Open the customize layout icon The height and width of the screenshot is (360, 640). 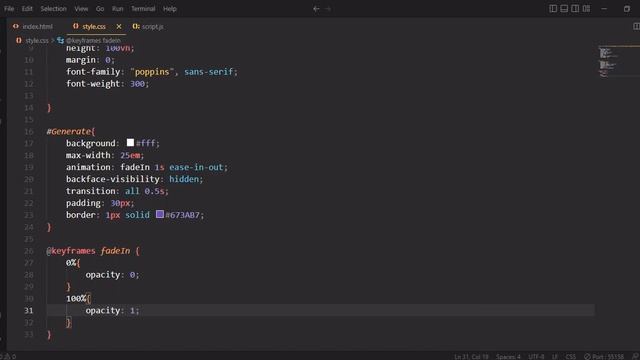coord(586,9)
